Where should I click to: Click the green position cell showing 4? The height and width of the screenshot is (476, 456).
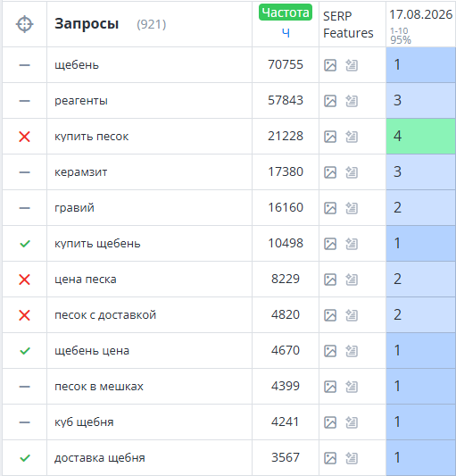coord(421,137)
